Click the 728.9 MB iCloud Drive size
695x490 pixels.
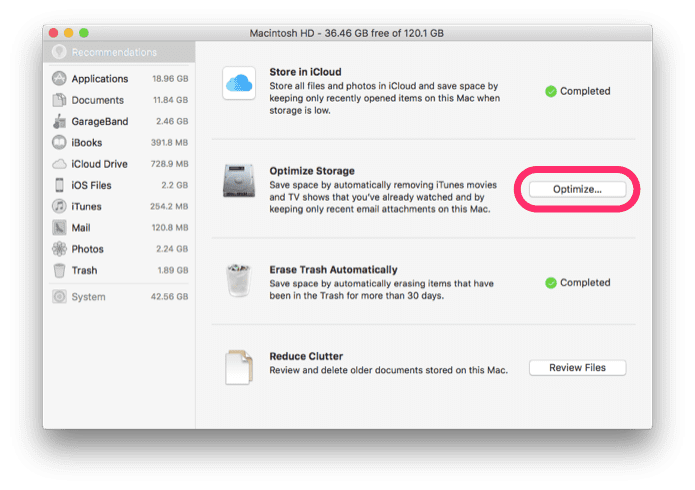point(169,164)
